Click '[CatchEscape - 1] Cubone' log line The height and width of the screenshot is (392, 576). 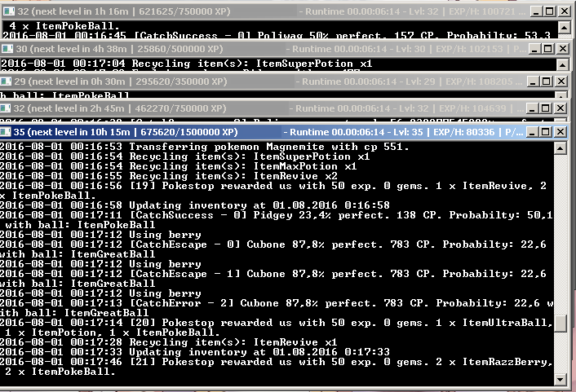(x=273, y=279)
